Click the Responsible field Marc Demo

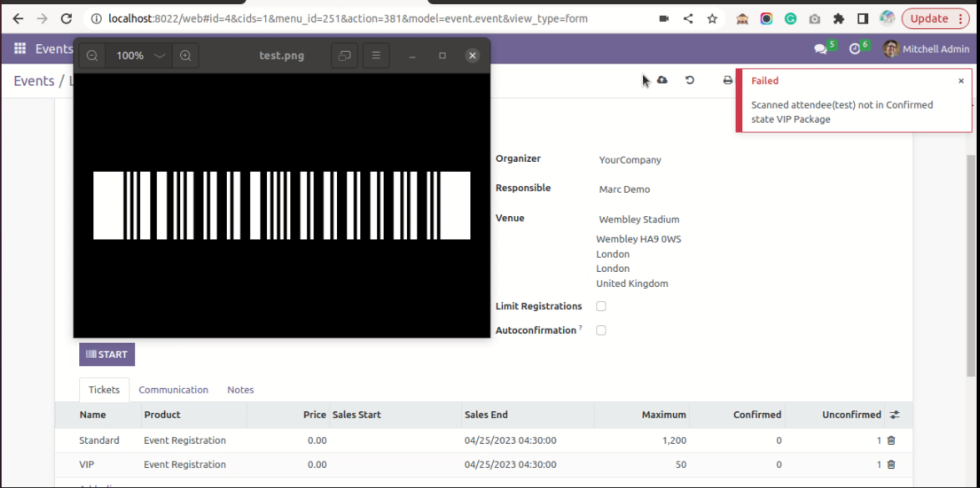[625, 189]
